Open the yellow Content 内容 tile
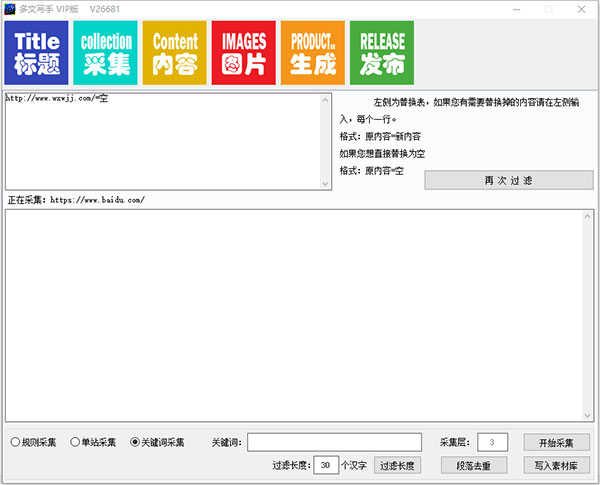Screen dimensions: 600x485 174,53
